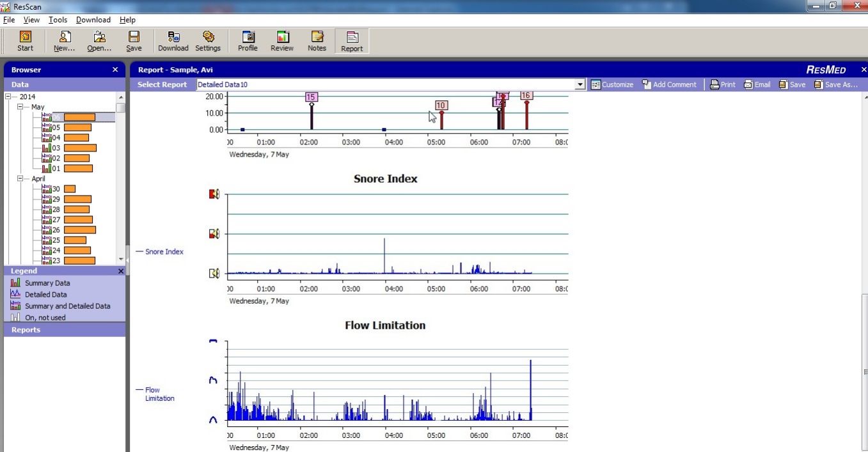Choose Save As for the report

835,84
